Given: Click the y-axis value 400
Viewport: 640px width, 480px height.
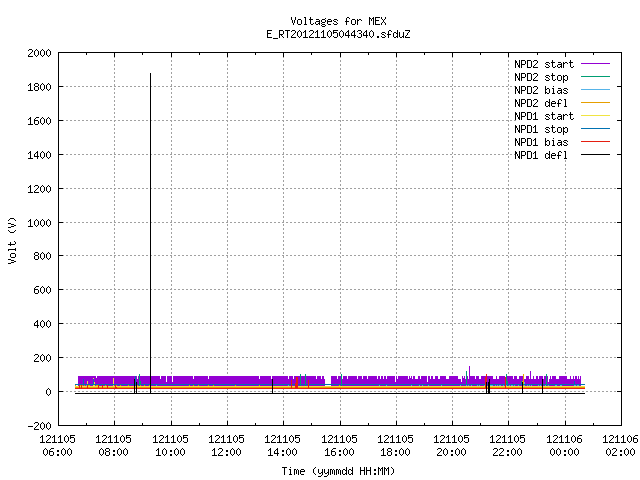Looking at the screenshot, I should point(42,324).
